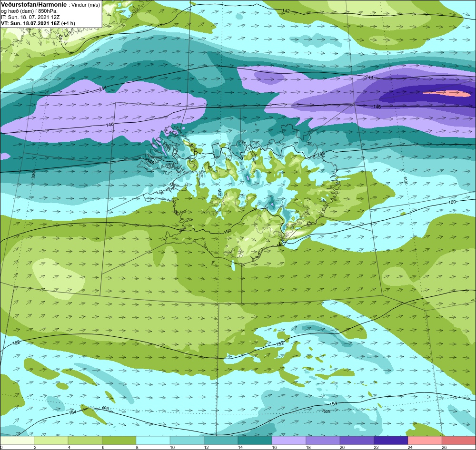This screenshot has width=476, height=450.
Task: Pick the lavender 16–18 m/s legend swatch
Action: pos(289,440)
